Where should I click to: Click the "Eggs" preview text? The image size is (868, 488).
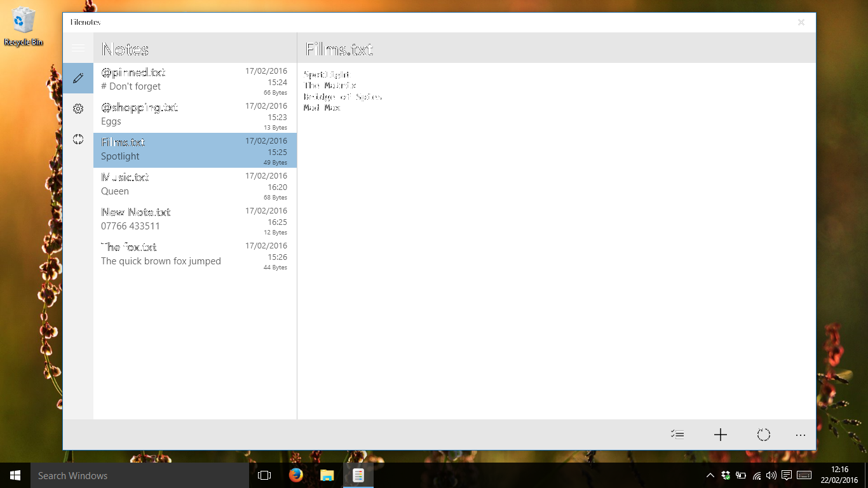click(x=111, y=121)
